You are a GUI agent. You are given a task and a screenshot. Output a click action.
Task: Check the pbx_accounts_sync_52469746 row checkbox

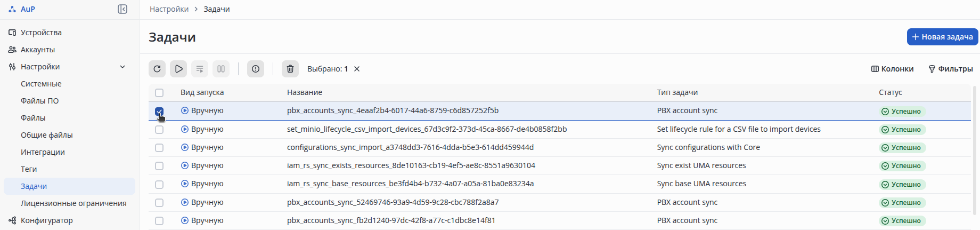click(159, 203)
